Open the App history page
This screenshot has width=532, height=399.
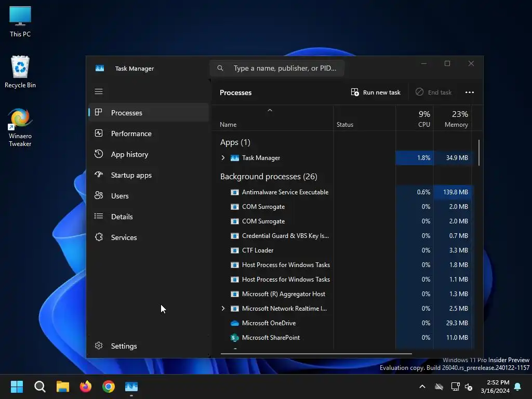[x=149, y=154]
